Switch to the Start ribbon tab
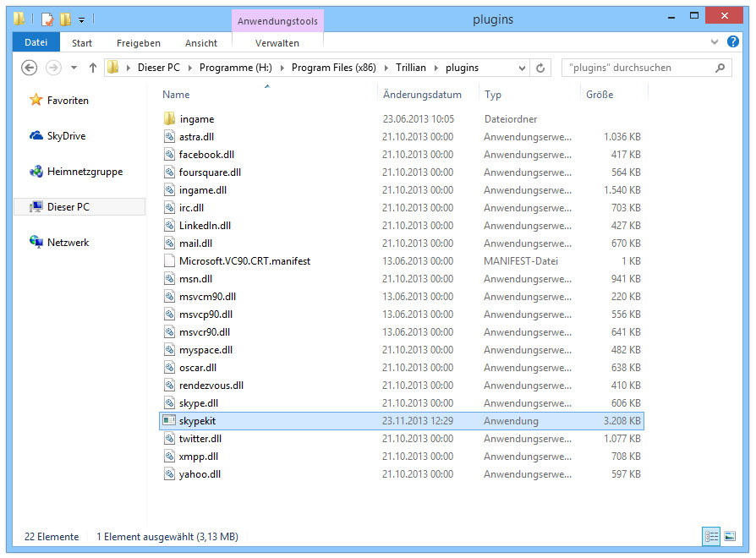The image size is (756, 558). 82,43
